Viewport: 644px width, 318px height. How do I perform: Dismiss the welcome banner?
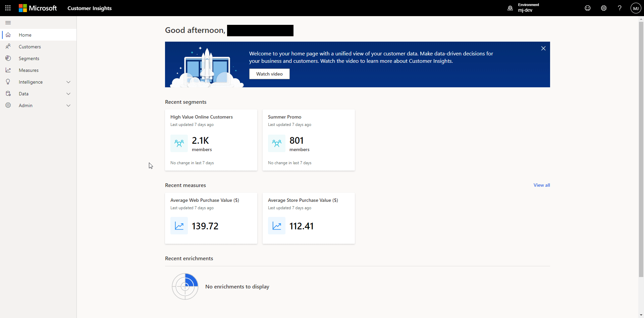[x=543, y=48]
